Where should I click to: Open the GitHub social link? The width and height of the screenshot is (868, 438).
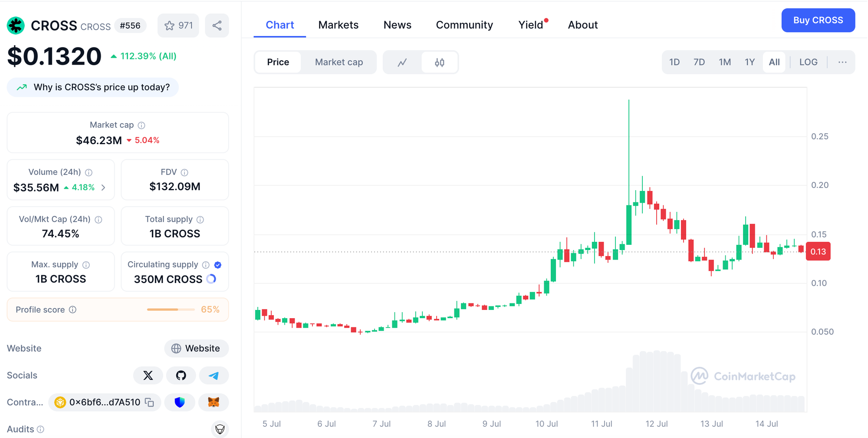[181, 375]
